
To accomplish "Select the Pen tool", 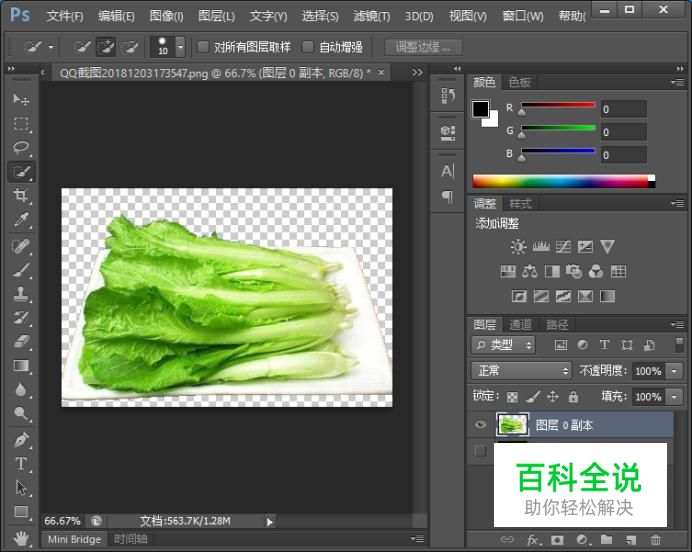I will tap(21, 440).
